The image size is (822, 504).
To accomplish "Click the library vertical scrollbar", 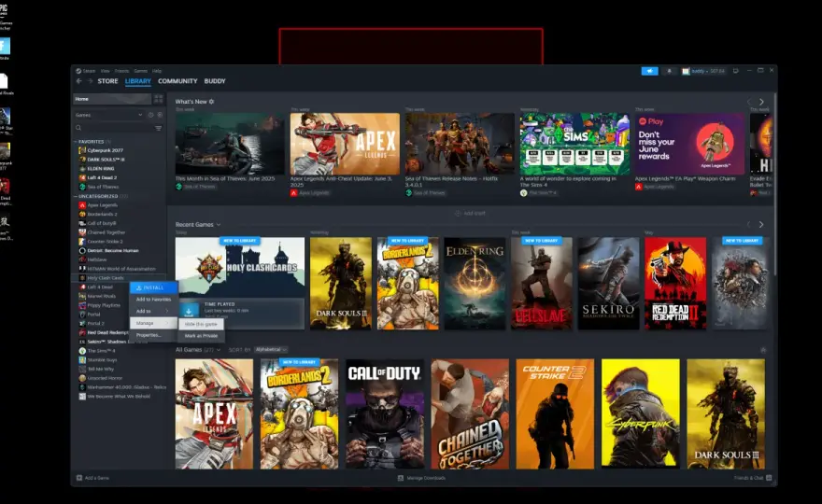I will pyautogui.click(x=774, y=183).
